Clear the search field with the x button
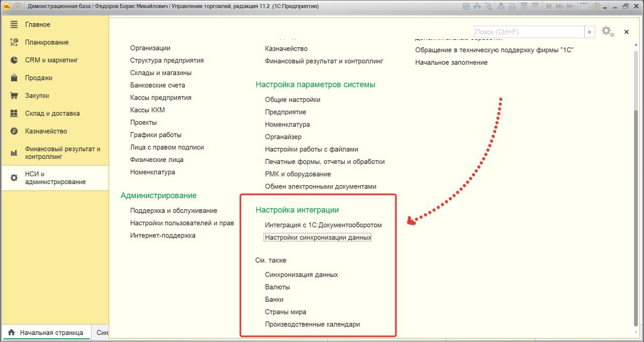Image resolution: width=644 pixels, height=342 pixels. coord(590,32)
